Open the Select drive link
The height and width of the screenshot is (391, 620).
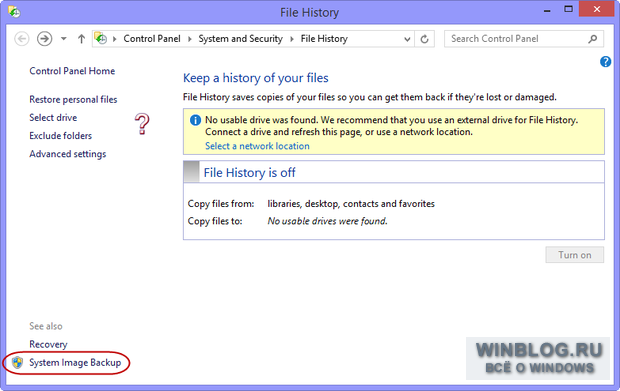[x=53, y=118]
